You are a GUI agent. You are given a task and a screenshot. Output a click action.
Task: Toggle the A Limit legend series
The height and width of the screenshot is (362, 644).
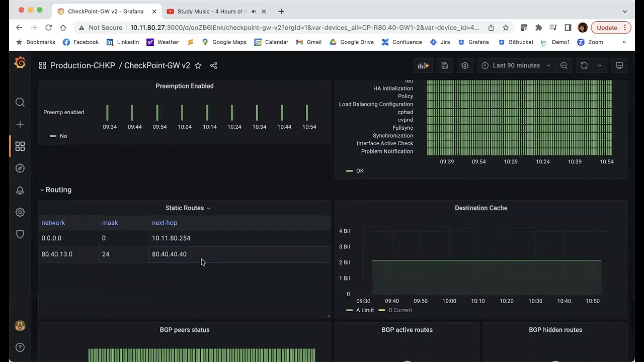[x=365, y=310]
